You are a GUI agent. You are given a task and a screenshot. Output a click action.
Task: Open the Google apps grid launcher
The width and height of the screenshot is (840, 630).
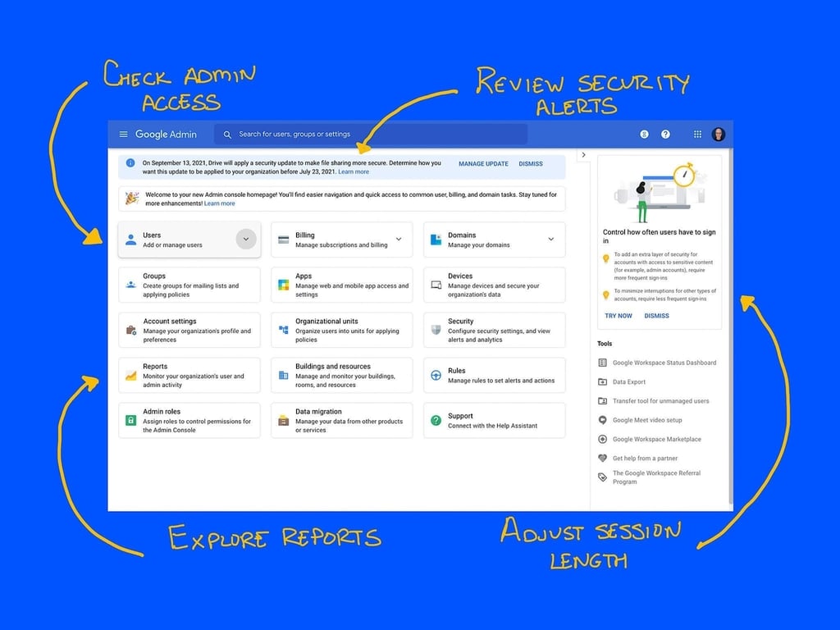[697, 135]
